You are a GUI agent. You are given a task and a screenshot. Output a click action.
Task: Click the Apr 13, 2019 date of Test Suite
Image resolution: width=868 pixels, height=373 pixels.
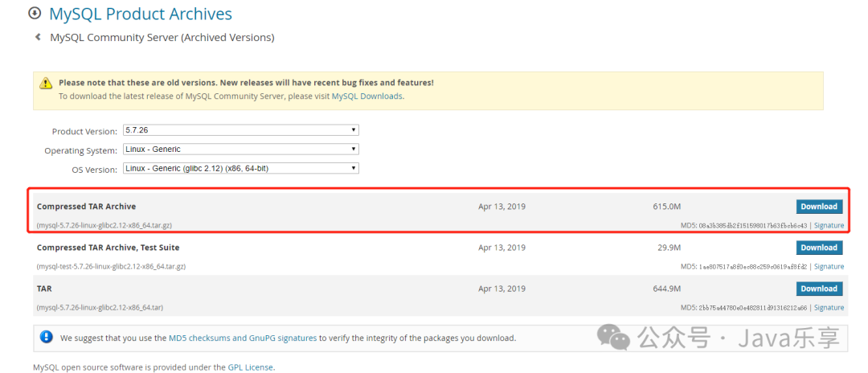coord(502,248)
